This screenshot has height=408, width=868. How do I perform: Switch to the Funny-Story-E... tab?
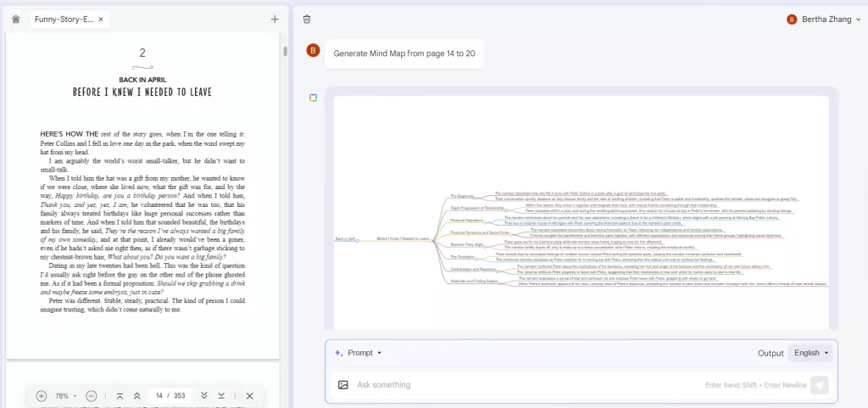tap(64, 19)
